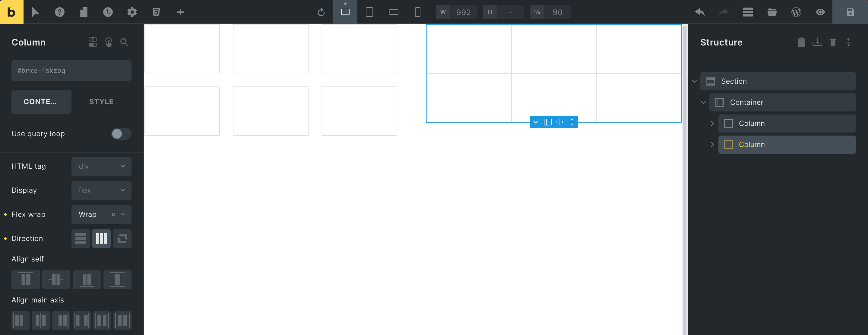Image resolution: width=868 pixels, height=335 pixels.
Task: Search the Column panel settings
Action: 124,42
